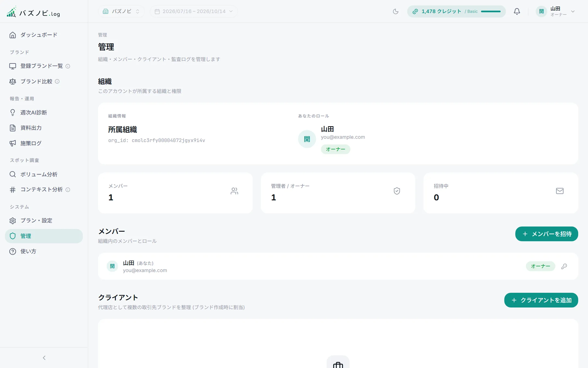Click the org_id cmolc3rfy00004072jgyx9i4v text
Viewport: 588px width, 368px height.
pyautogui.click(x=157, y=140)
